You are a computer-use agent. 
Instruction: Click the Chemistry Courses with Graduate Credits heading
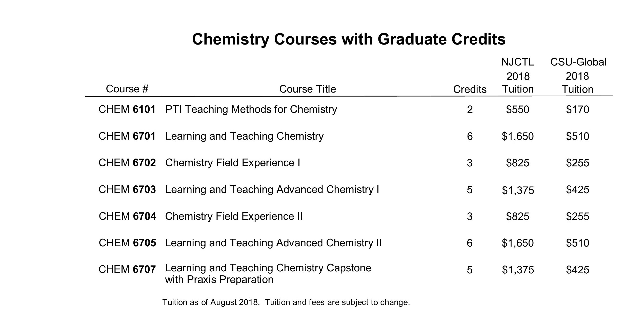click(x=349, y=39)
